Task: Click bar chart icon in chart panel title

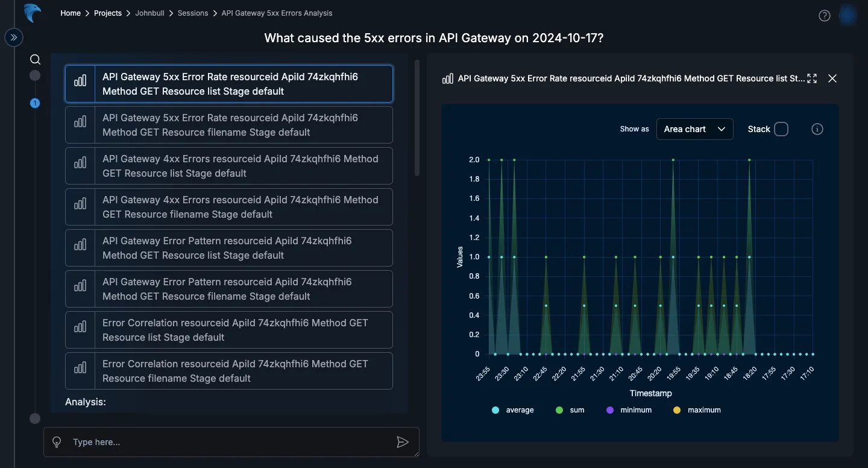Action: (x=448, y=78)
